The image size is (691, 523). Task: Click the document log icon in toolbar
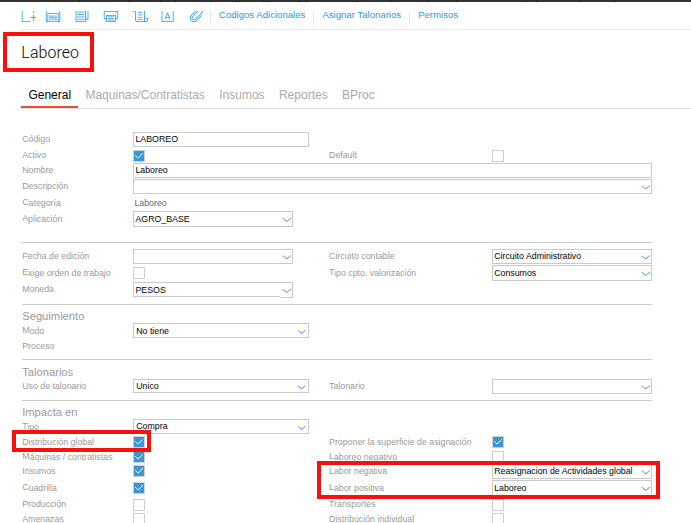coord(139,16)
